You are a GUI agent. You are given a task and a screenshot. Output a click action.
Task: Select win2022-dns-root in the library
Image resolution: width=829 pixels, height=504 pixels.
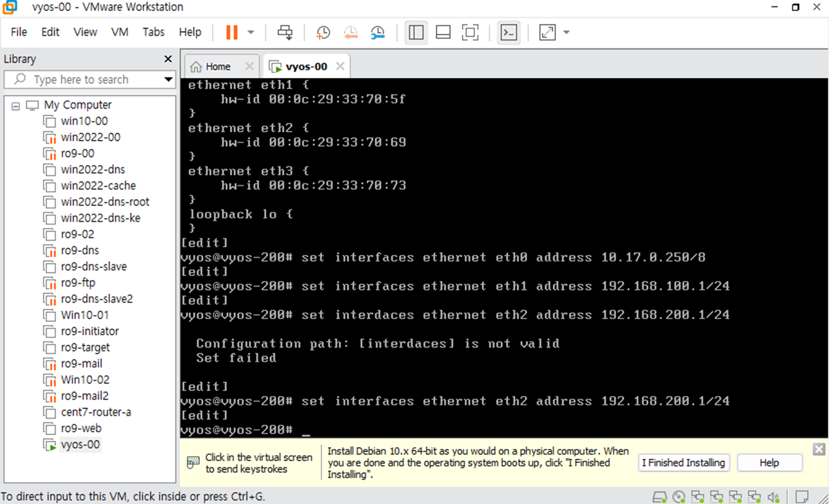tap(105, 201)
